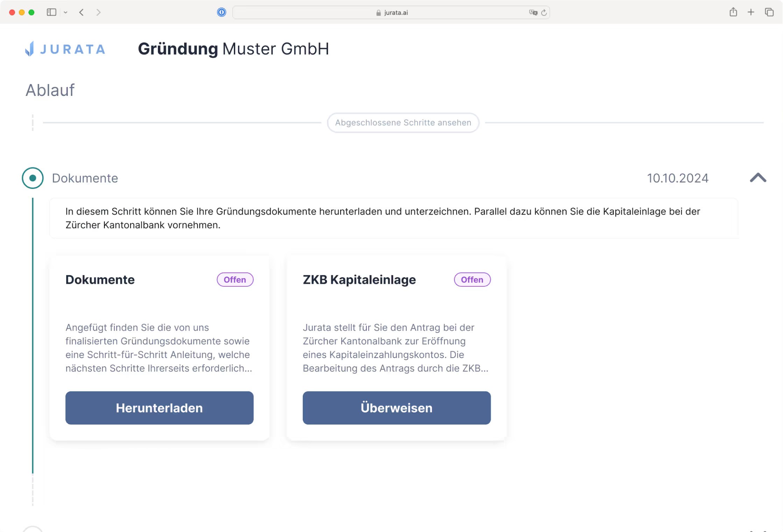This screenshot has width=783, height=532.
Task: Go forward with the browser forward arrow
Action: 98,12
